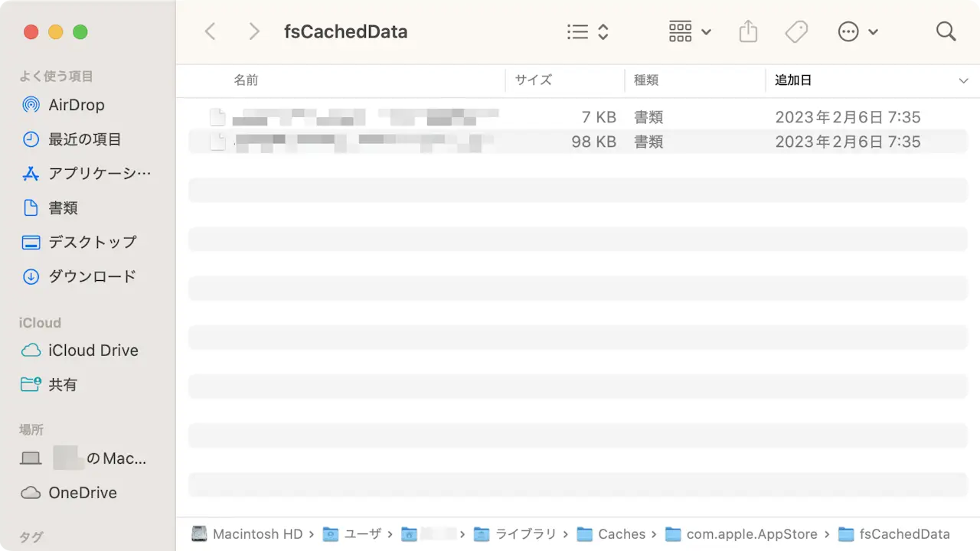Screen dimensions: 980x551
Task: Sort files by サイズ column header
Action: tap(533, 80)
